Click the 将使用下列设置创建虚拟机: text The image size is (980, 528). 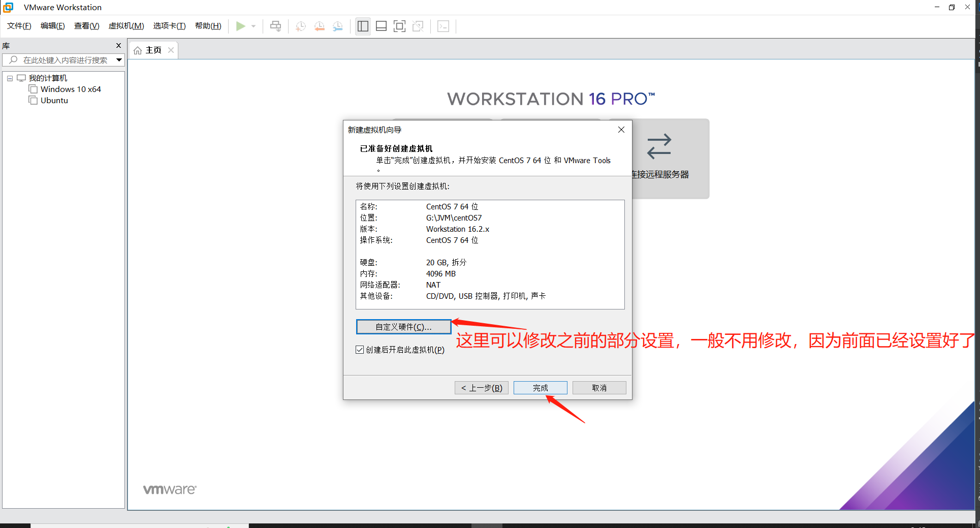403,187
